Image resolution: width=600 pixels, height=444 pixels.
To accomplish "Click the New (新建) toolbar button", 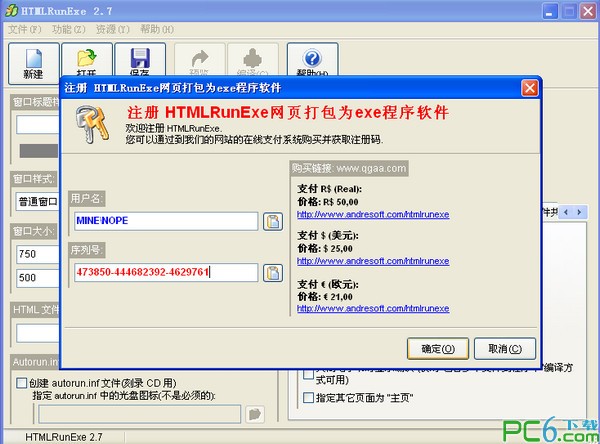I will click(x=34, y=64).
